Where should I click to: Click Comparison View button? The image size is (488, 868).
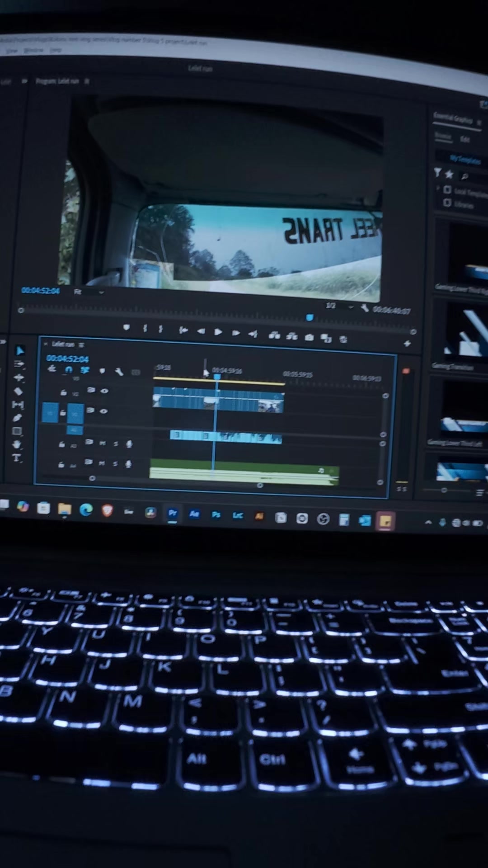326,338
